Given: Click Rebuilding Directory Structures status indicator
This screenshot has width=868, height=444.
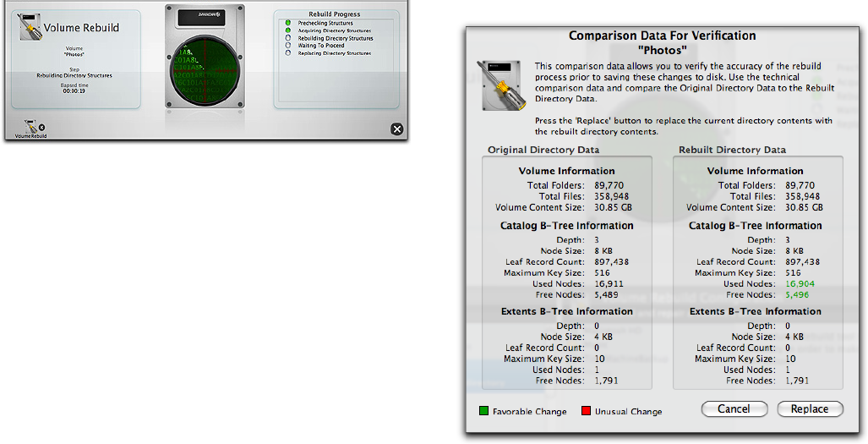Looking at the screenshot, I should click(x=288, y=38).
